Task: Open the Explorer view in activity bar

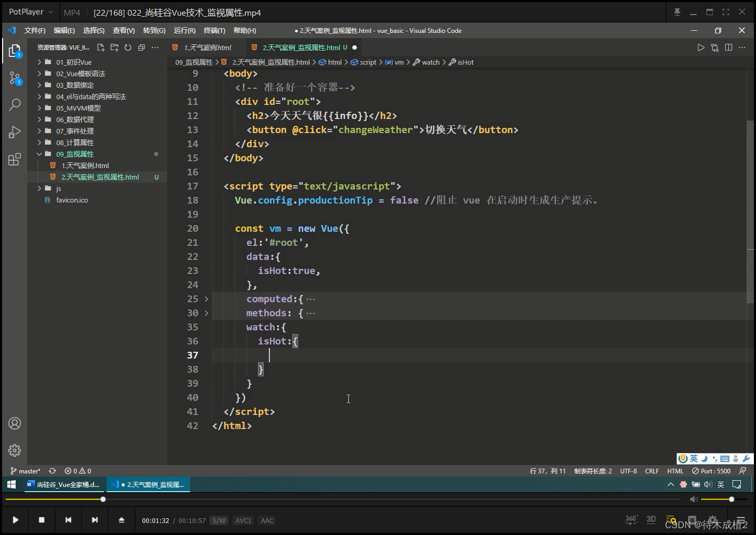Action: point(15,51)
